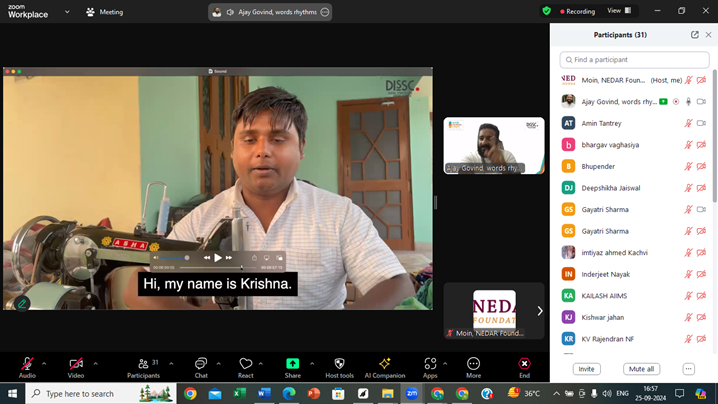Viewport: 718px width, 404px height.
Task: Click the More options icon
Action: pyautogui.click(x=473, y=364)
